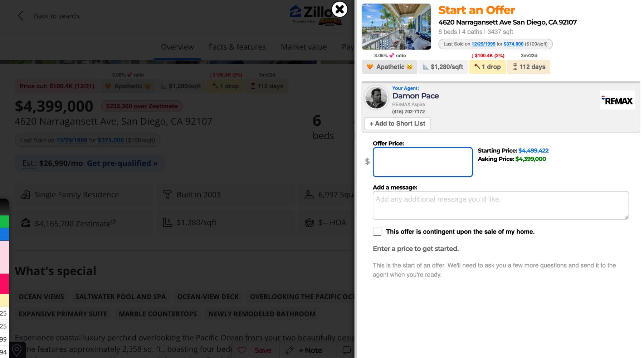Click the map pin location icon
This screenshot has height=358, width=644.
click(16, 350)
